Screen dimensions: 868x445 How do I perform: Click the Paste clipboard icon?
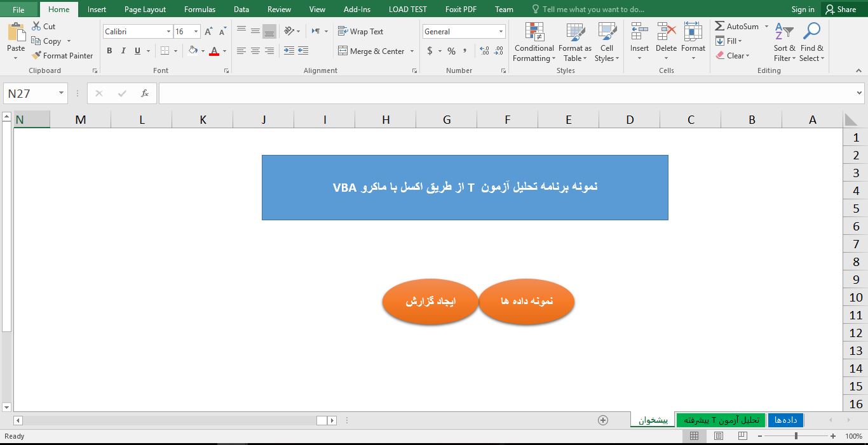point(16,33)
